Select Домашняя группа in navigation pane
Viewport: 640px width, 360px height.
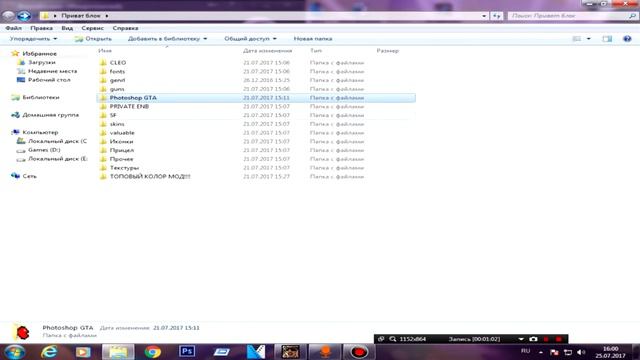[x=51, y=115]
